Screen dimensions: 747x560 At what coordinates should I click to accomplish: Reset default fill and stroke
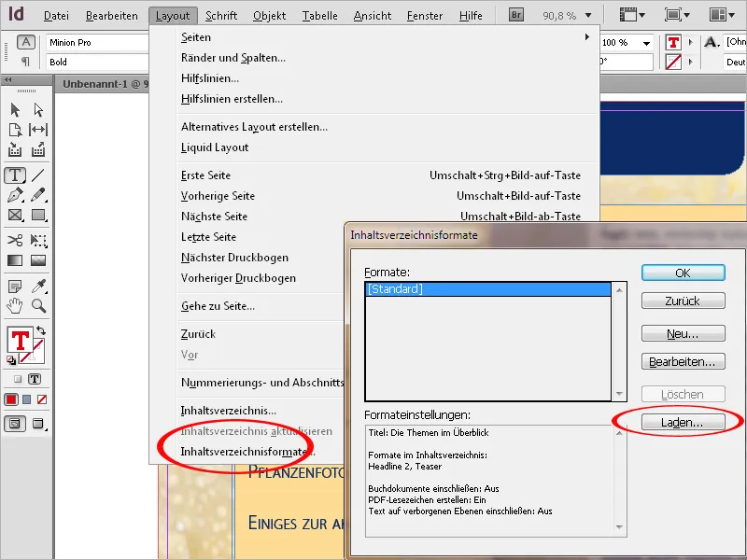pos(11,360)
